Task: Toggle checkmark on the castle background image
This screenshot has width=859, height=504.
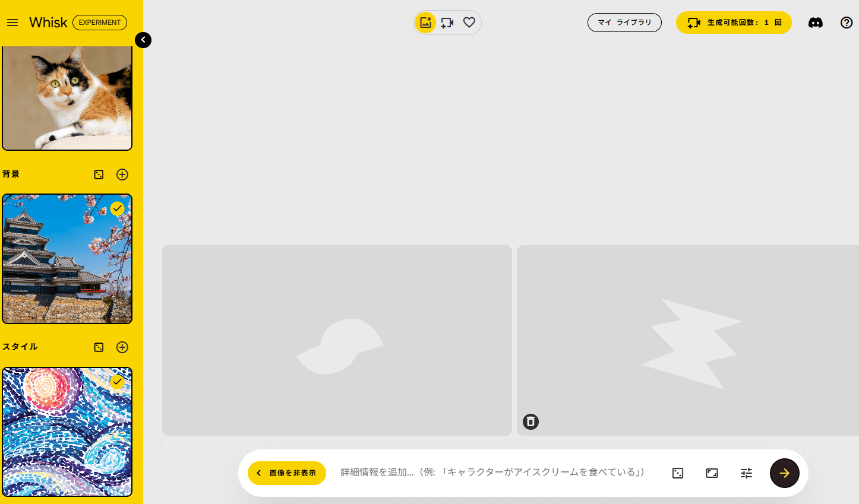Action: coord(117,208)
